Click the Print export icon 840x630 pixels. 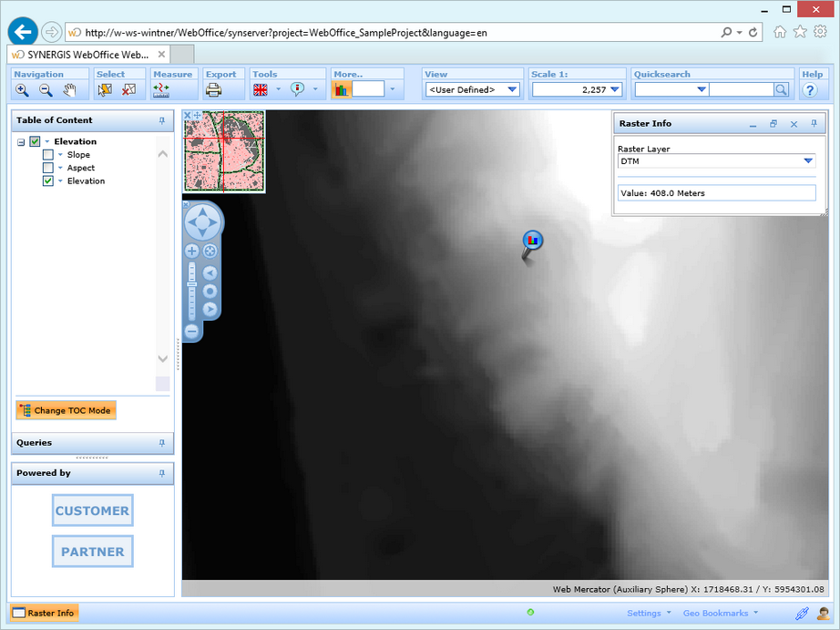pos(213,90)
